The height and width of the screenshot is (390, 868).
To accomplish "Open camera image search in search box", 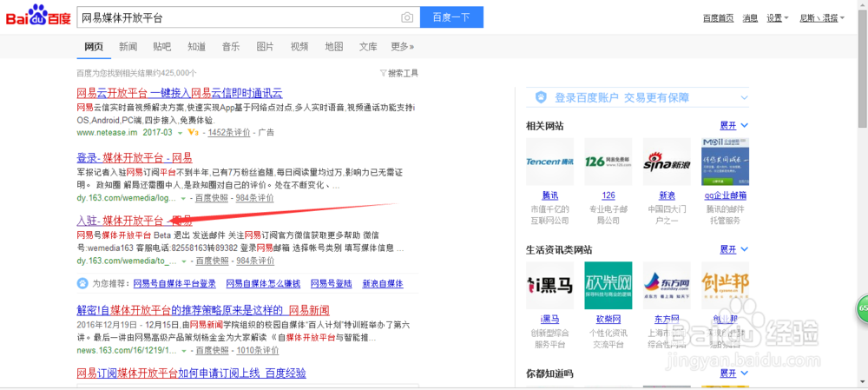I will 407,17.
